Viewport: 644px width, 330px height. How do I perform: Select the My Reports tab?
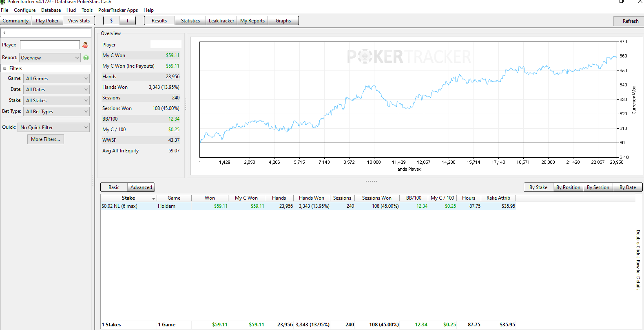coord(252,21)
